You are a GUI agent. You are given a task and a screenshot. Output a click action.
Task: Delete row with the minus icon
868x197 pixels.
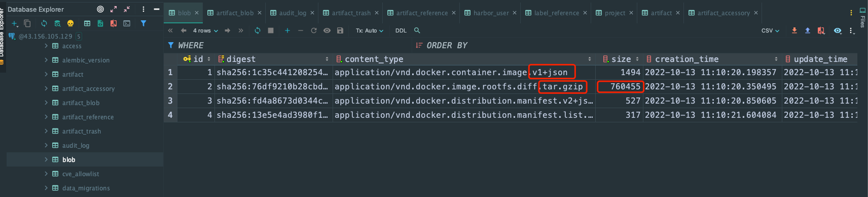[301, 30]
